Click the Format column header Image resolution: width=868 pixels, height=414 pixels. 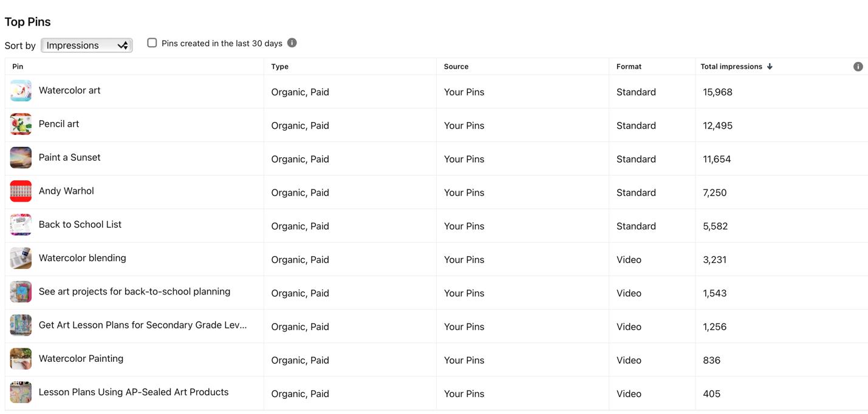tap(629, 67)
